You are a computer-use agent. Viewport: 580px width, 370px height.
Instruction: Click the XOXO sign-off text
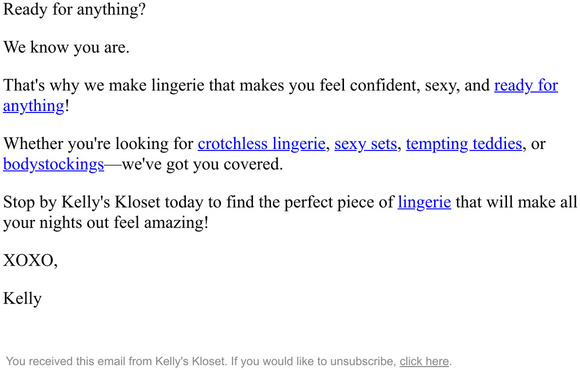pos(30,260)
